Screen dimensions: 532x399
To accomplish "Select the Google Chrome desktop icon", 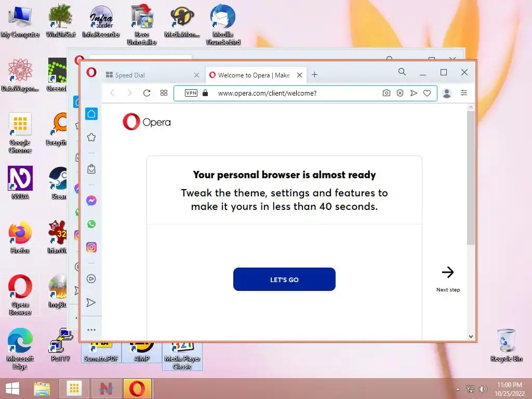I will coord(20,133).
